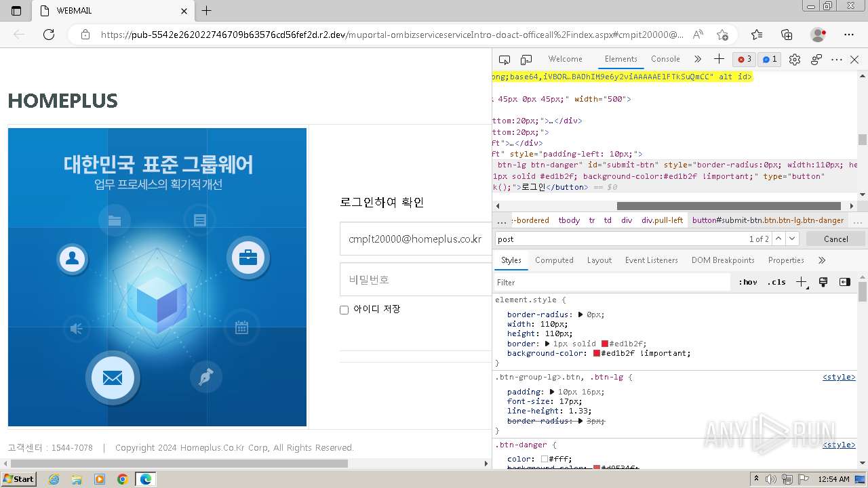Expand padding shorthand in .btn-lg rule
Image resolution: width=868 pixels, height=488 pixels.
pyautogui.click(x=552, y=392)
